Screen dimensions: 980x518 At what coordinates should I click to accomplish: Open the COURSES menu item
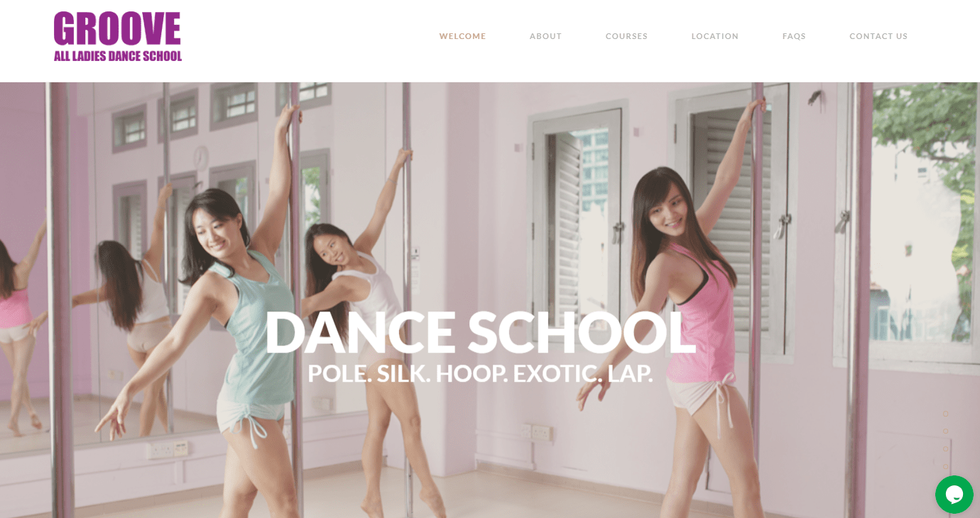(626, 36)
